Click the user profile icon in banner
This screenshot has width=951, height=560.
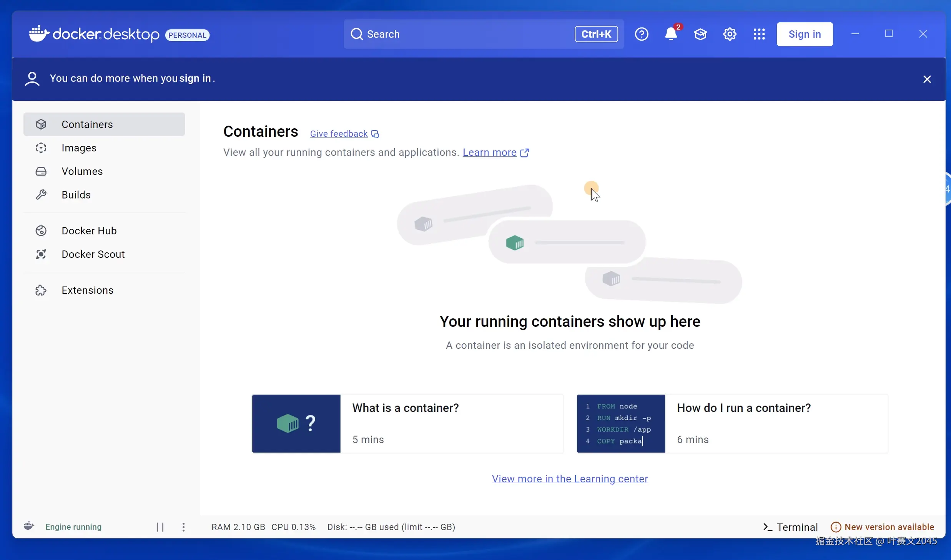pos(32,79)
